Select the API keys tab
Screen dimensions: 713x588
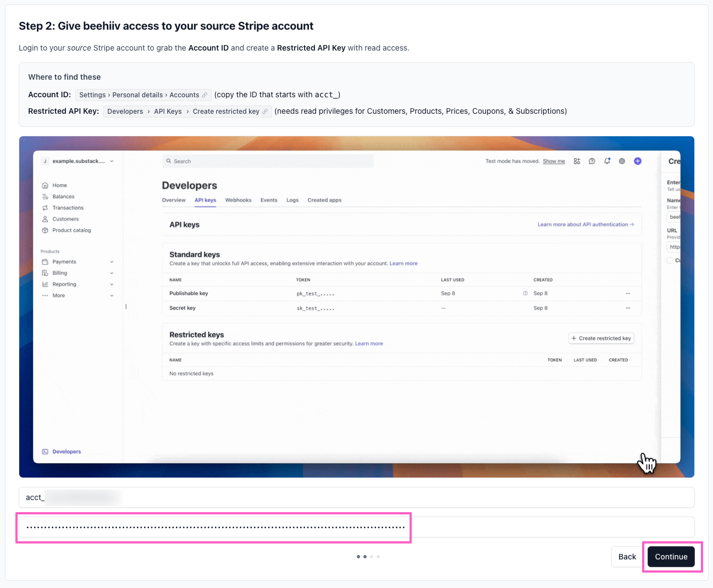205,200
